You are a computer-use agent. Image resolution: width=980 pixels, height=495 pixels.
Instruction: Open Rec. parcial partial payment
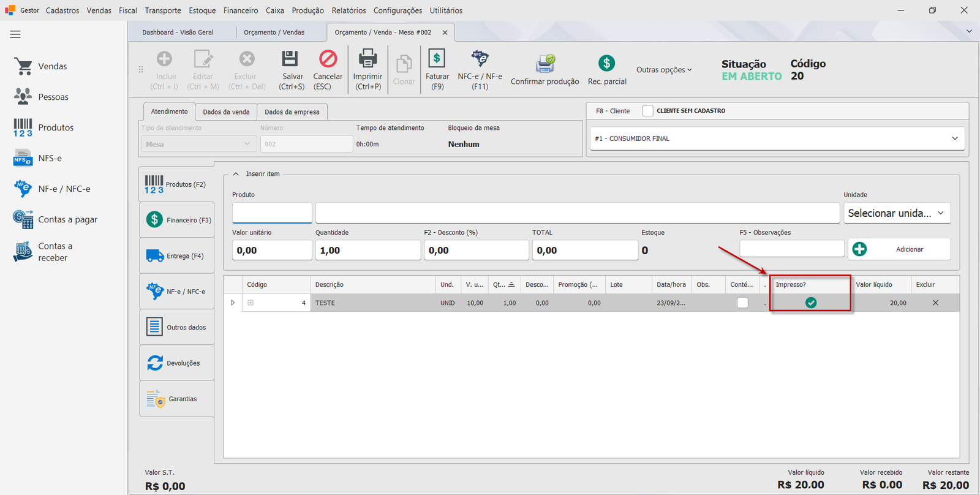click(x=607, y=70)
